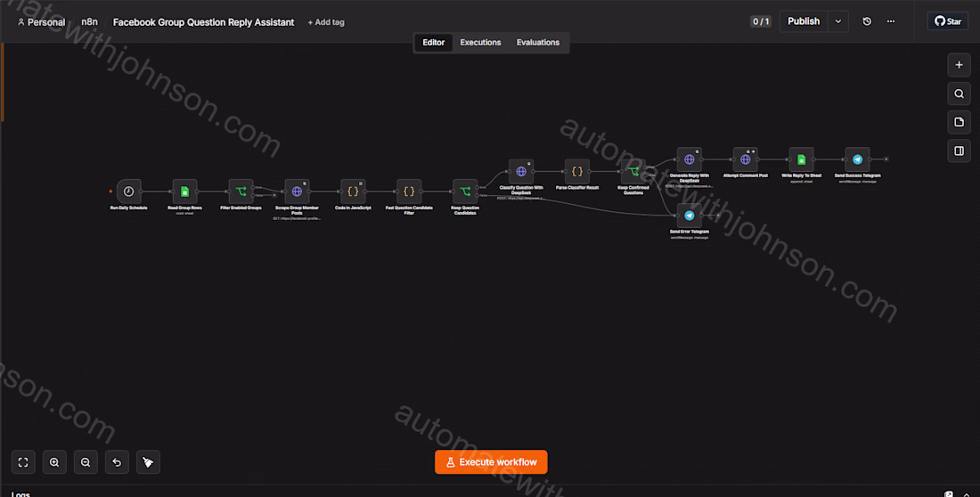Open the Scrape Group Member Posts node
Screen dimensions: 980x497
297,191
